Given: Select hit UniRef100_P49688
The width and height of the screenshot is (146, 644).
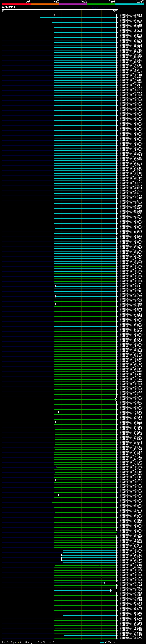Looking at the screenshot, I should point(131,22).
